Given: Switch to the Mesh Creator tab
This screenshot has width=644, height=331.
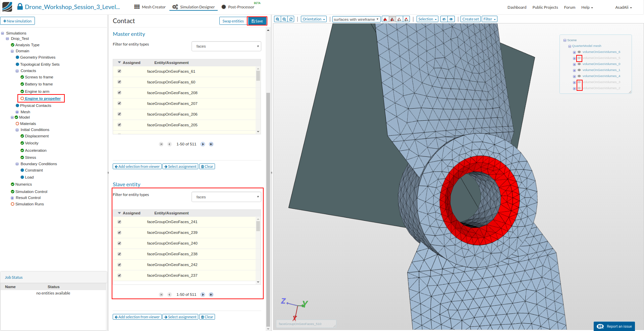Looking at the screenshot, I should (150, 7).
